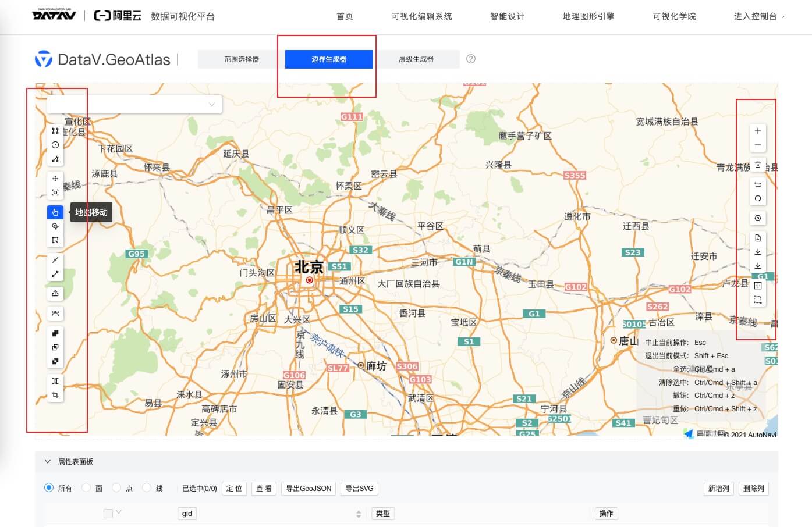This screenshot has width=812, height=527.
Task: Click the 类型 column header
Action: [382, 514]
